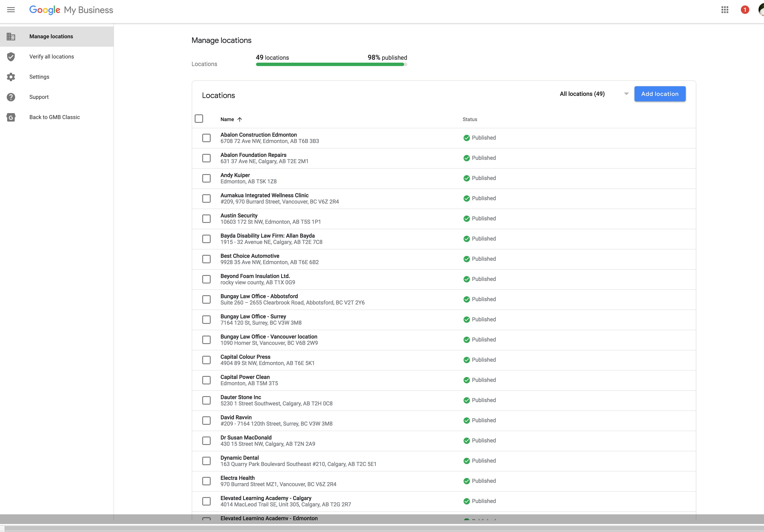Go to Verify all locations
764x532 pixels.
pyautogui.click(x=57, y=57)
